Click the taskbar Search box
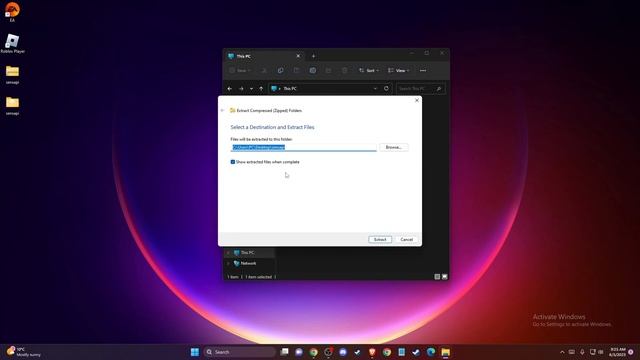This screenshot has width=640, height=360. 240,352
